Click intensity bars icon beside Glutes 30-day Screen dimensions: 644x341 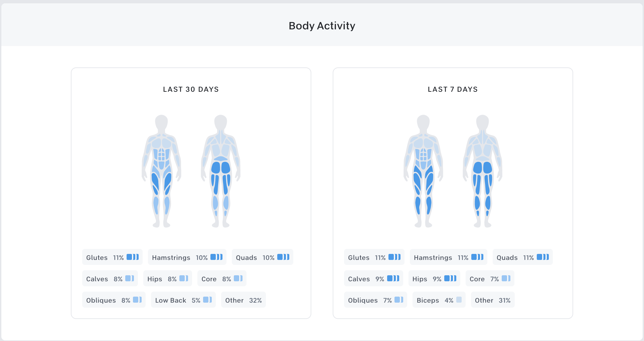[133, 257]
